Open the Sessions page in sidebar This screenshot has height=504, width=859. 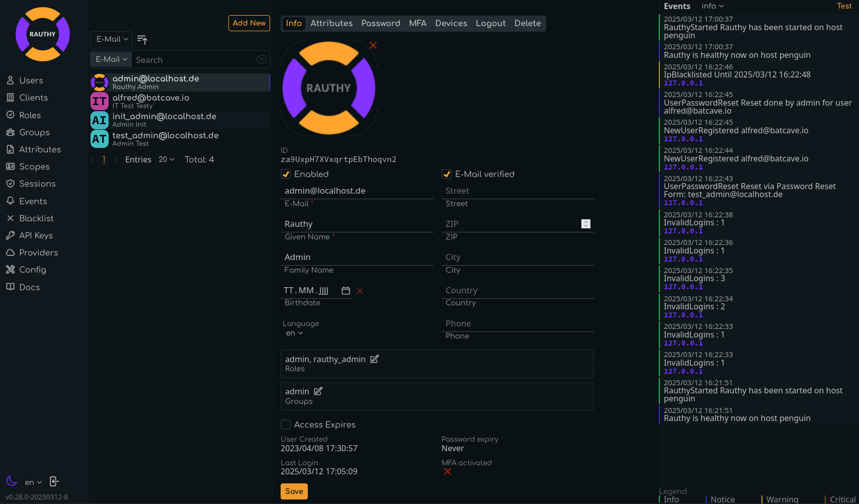click(37, 184)
